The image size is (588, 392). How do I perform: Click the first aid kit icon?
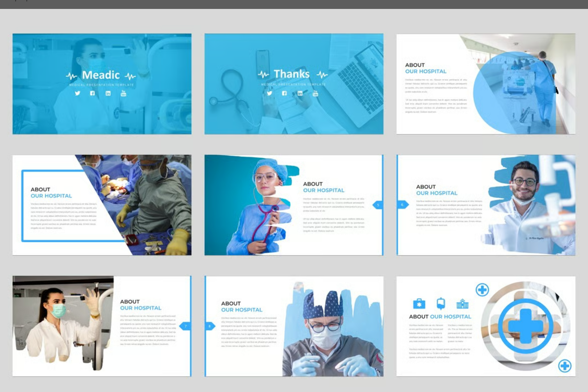coord(419,304)
